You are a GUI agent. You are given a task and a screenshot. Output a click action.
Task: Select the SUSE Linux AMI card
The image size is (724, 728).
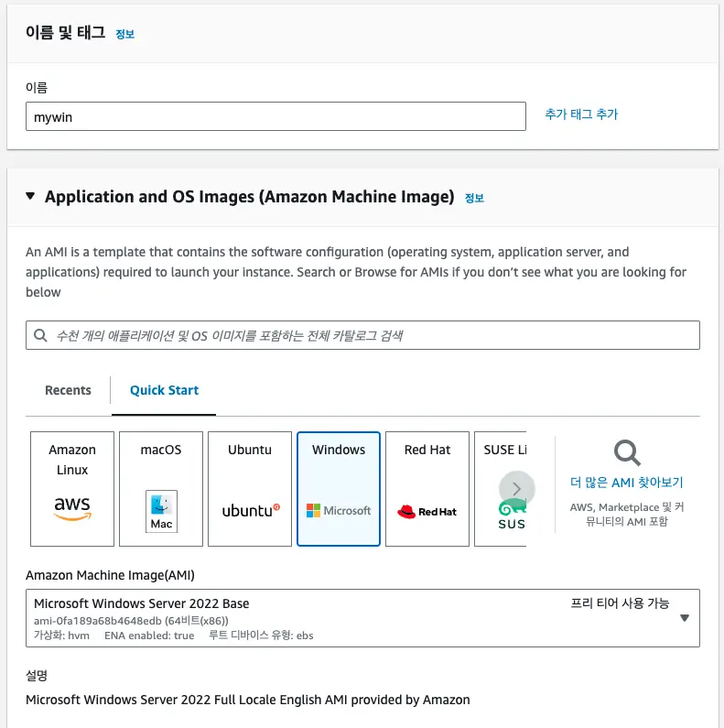(501, 489)
